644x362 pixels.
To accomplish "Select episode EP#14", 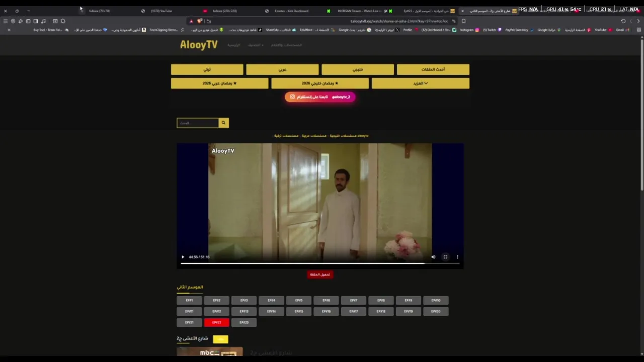I will click(271, 312).
